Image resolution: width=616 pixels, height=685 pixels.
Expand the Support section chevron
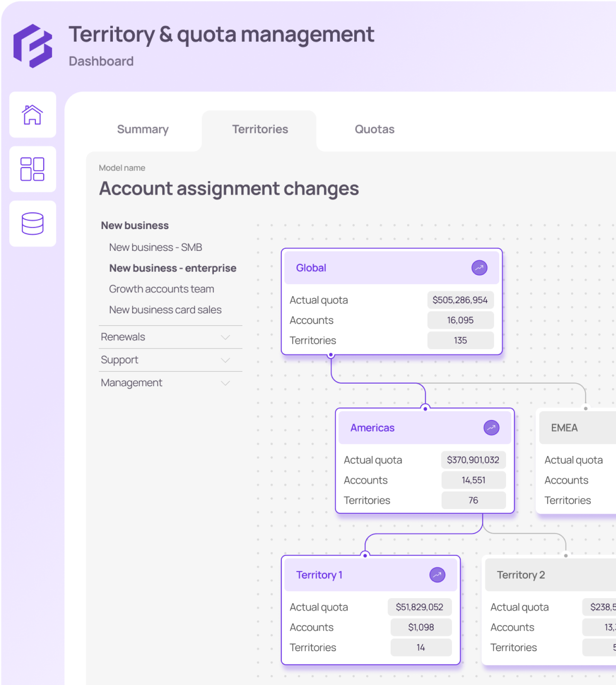(x=225, y=360)
